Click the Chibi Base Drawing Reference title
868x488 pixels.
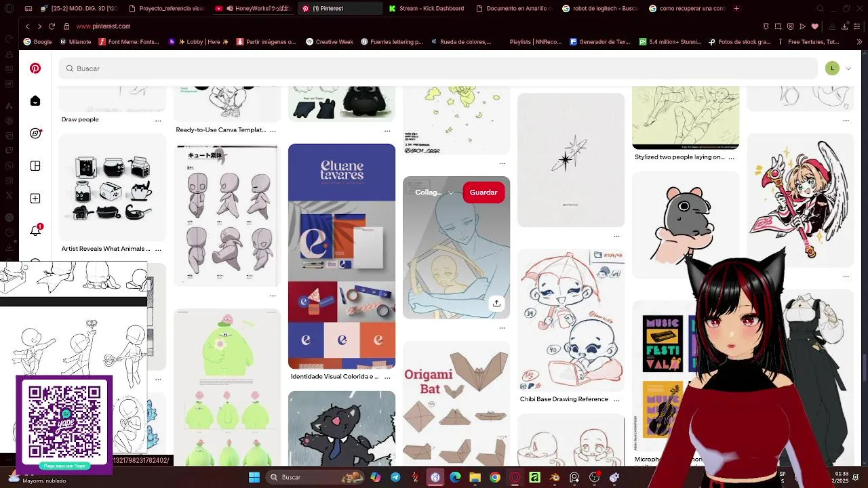click(564, 400)
